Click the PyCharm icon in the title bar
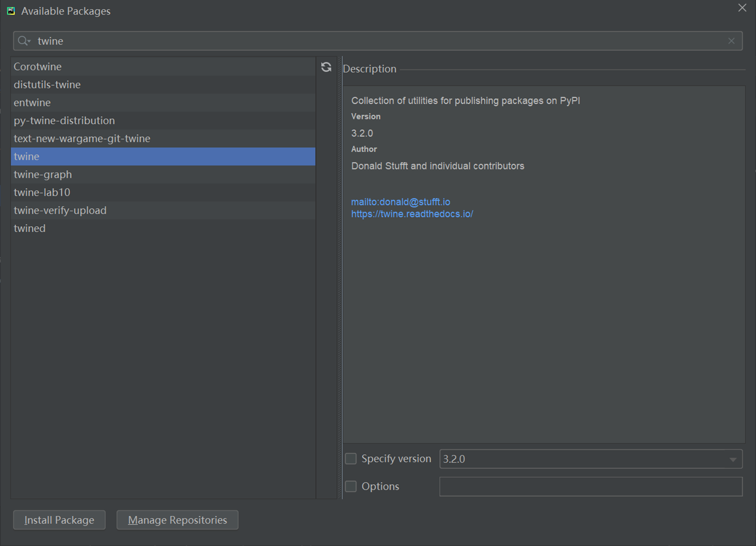 tap(11, 11)
